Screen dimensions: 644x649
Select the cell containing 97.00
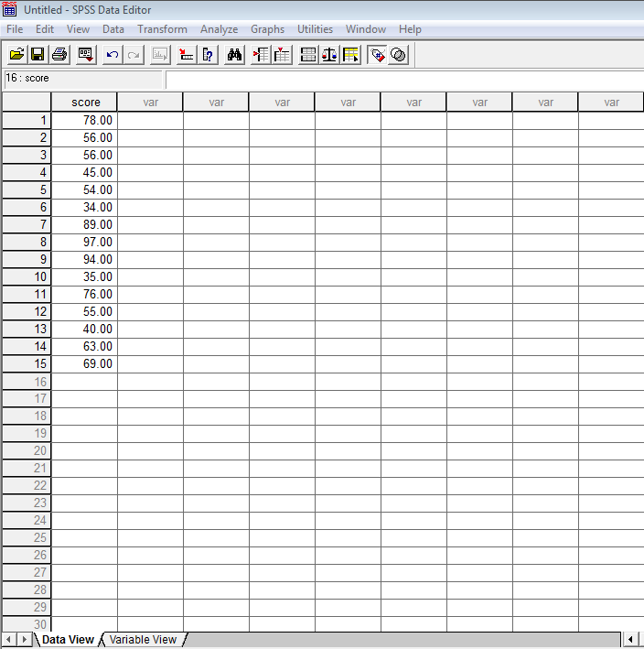[84, 243]
